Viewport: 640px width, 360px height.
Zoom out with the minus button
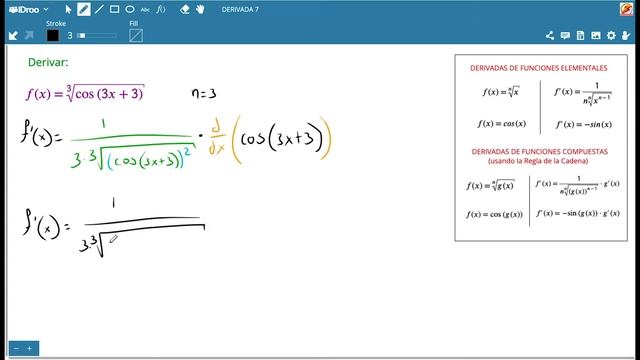point(16,348)
